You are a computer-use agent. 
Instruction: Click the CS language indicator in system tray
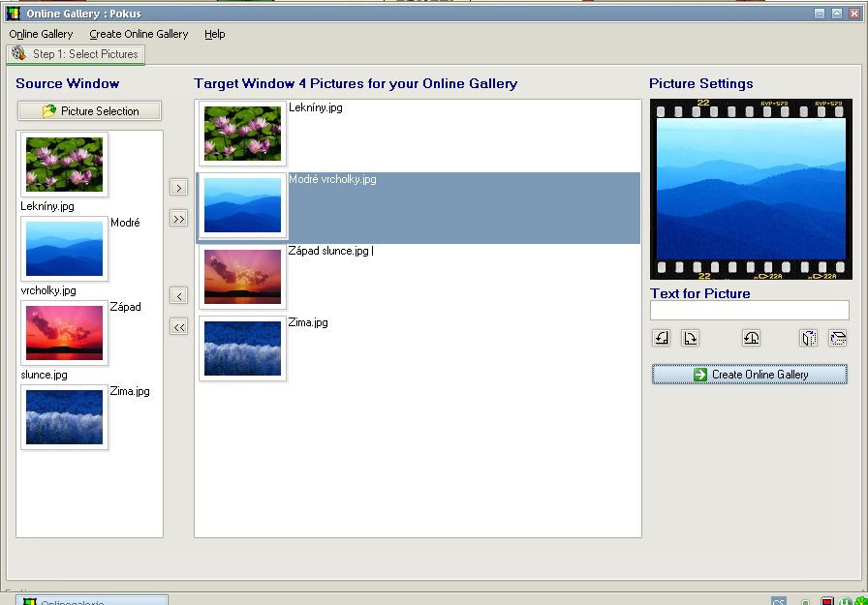tap(778, 601)
